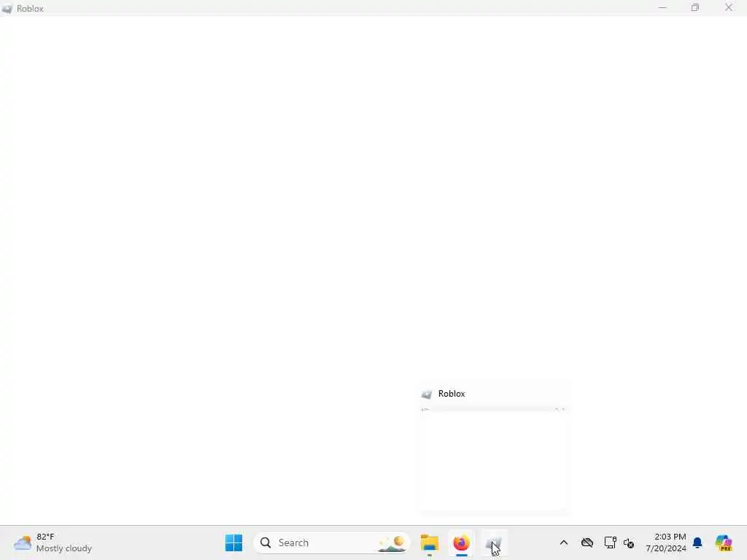The width and height of the screenshot is (747, 560).
Task: Click the Roblox icon in the title bar
Action: 7,9
